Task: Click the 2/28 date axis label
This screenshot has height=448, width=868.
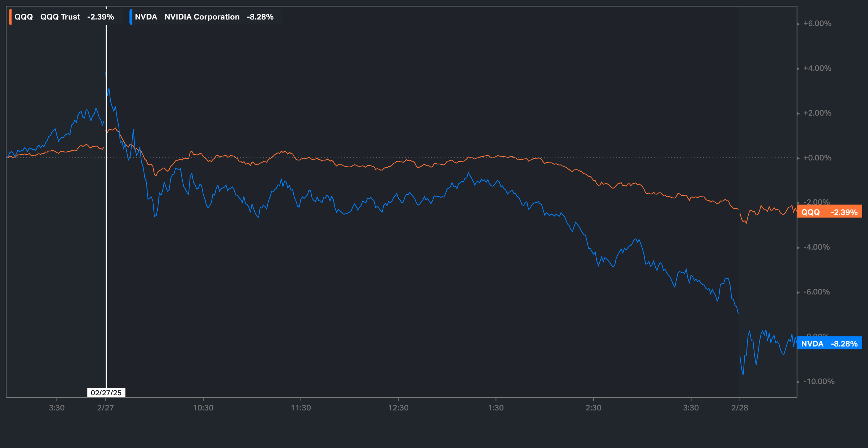Action: click(740, 408)
